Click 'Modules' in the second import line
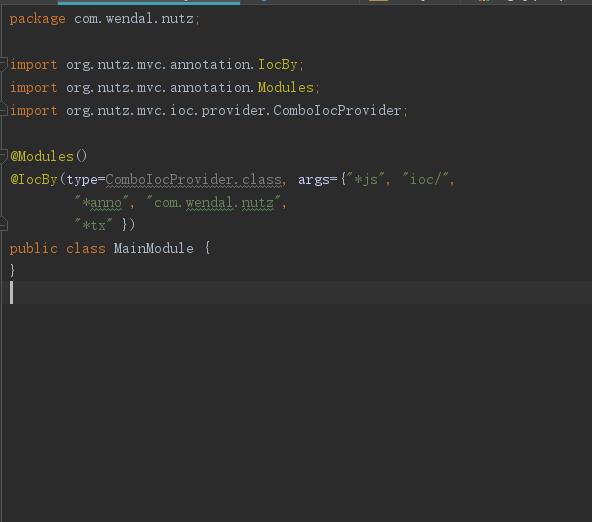 [x=285, y=88]
